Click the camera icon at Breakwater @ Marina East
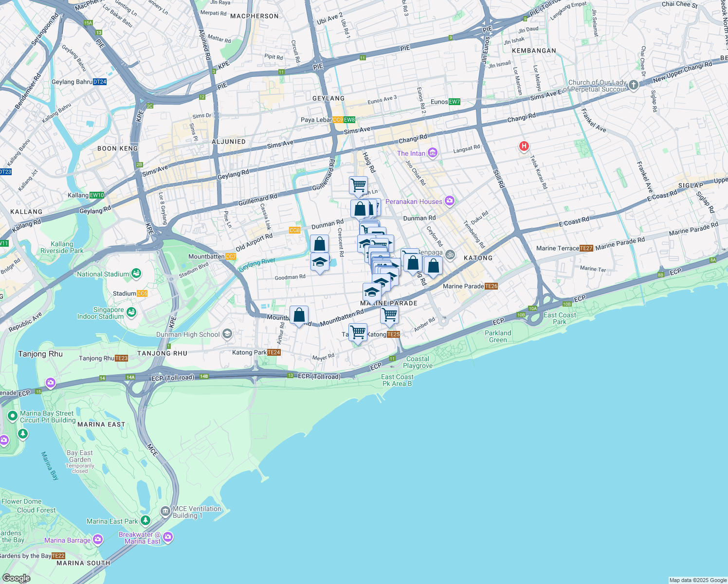The width and height of the screenshot is (728, 584). coord(168,536)
